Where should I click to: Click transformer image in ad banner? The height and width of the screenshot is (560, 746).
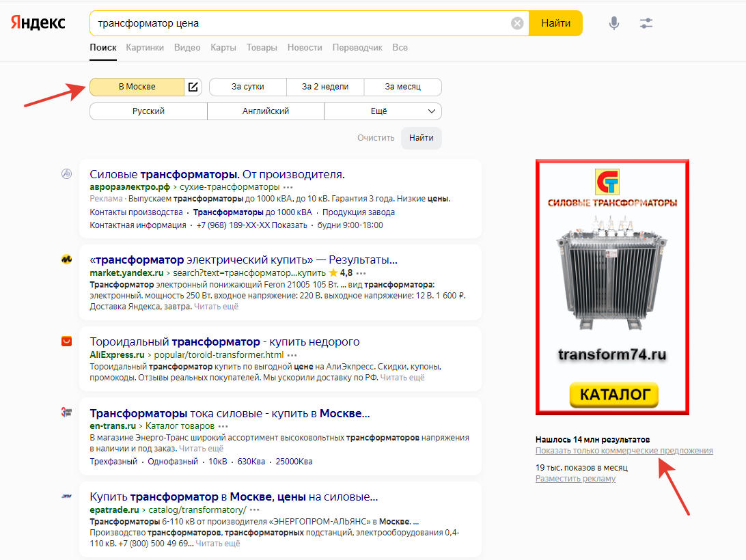coord(612,274)
